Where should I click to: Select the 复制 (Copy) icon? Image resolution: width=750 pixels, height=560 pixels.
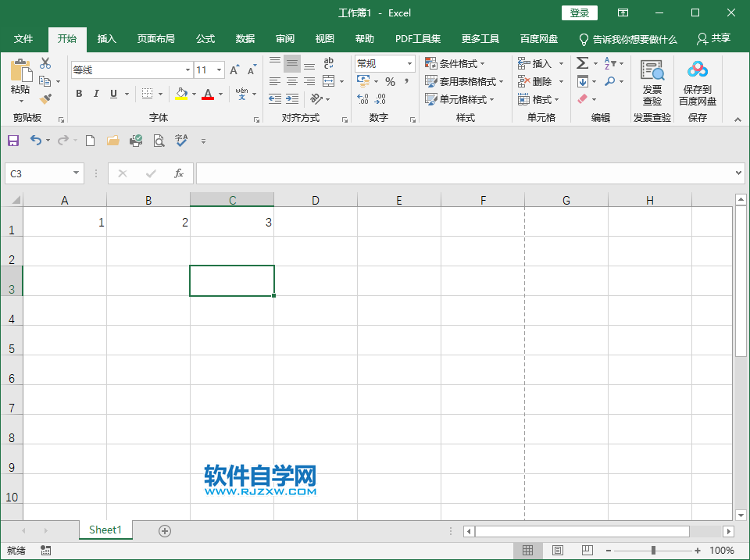coord(46,81)
